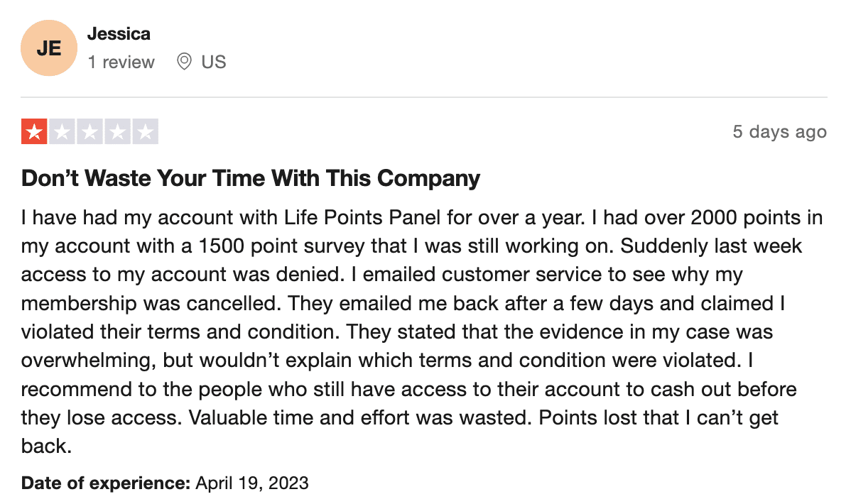The height and width of the screenshot is (504, 851).
Task: Open Jessica's reviewer profile name
Action: coord(119,33)
